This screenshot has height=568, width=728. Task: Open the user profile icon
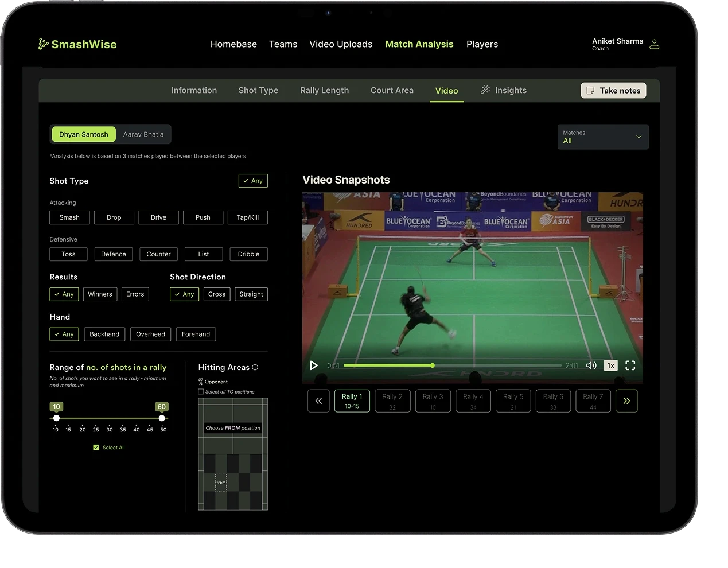coord(655,44)
